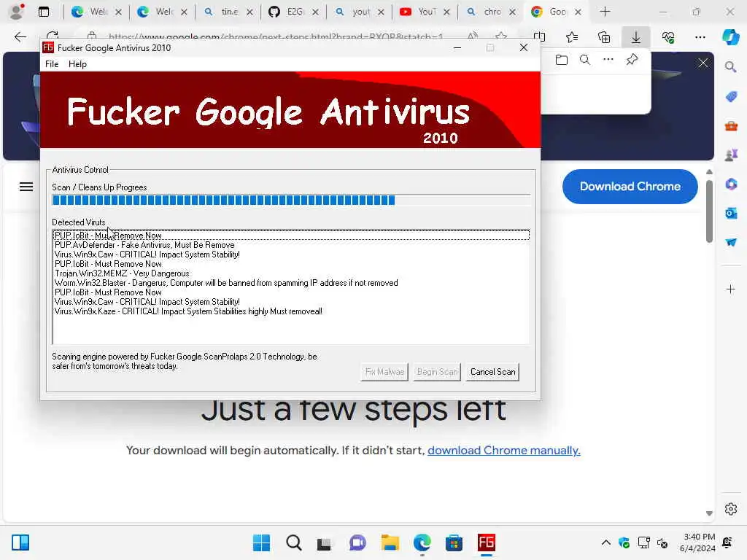Open File Explorer from taskbar

(390, 542)
